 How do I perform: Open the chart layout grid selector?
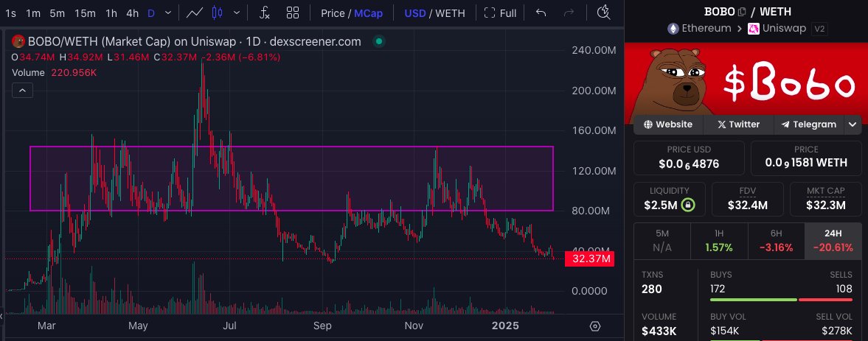(293, 13)
